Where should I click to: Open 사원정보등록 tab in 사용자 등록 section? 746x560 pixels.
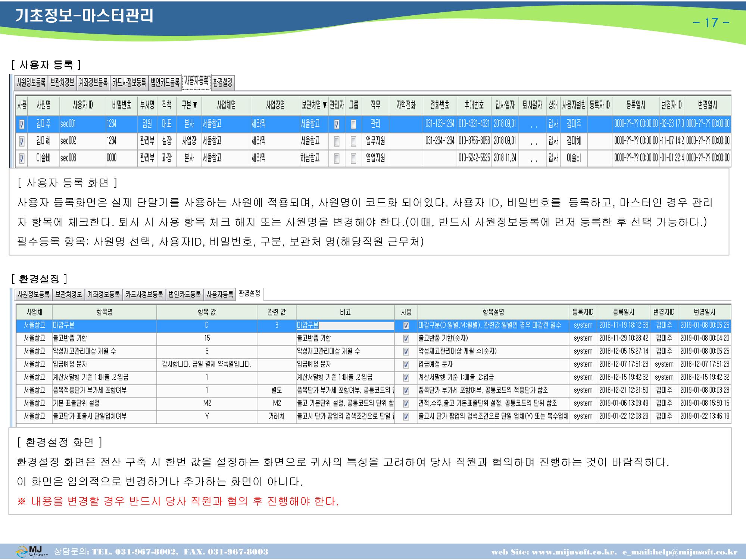31,83
